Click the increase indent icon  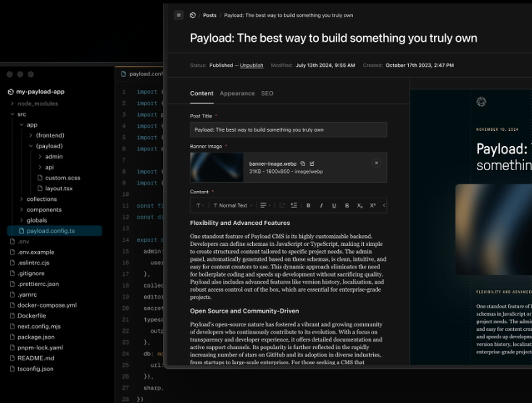[294, 205]
